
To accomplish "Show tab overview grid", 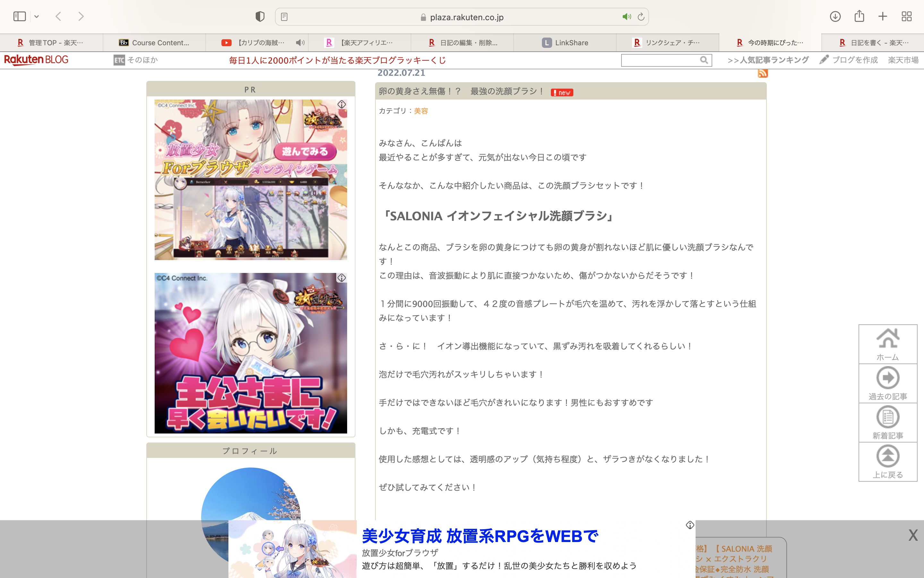I will 906,16.
